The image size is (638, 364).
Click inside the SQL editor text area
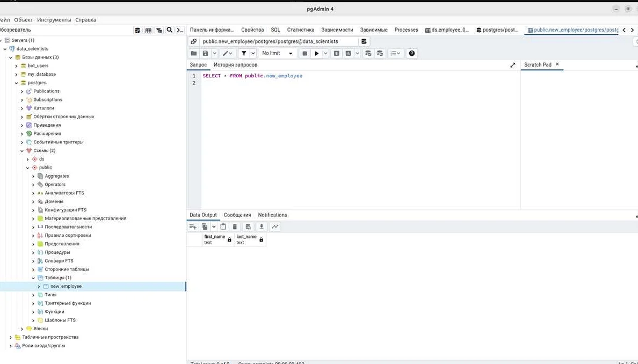(x=360, y=140)
